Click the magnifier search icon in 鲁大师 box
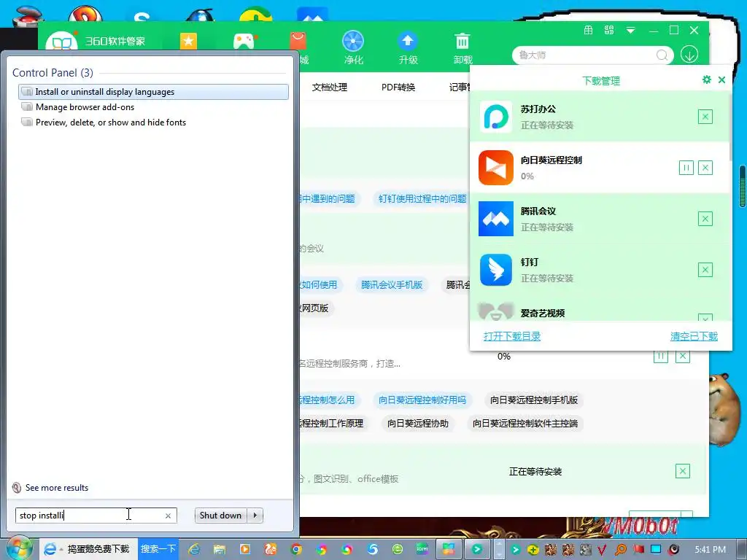The height and width of the screenshot is (560, 747). 662,55
